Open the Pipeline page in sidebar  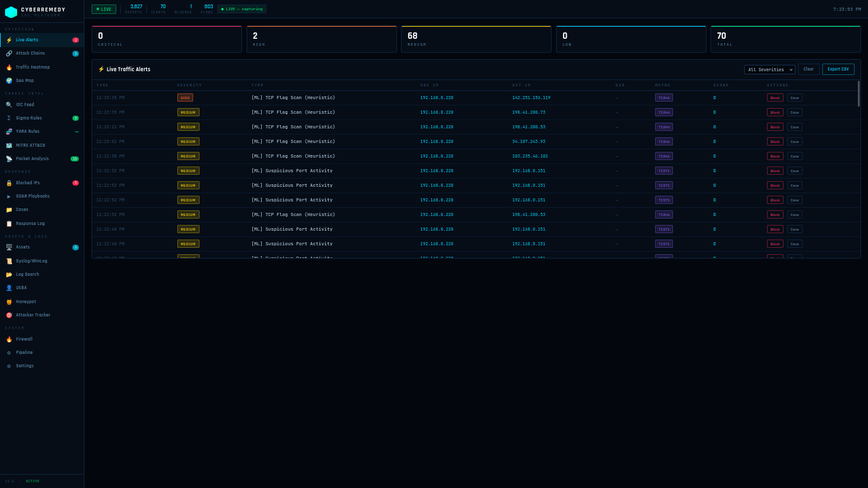tap(42, 353)
